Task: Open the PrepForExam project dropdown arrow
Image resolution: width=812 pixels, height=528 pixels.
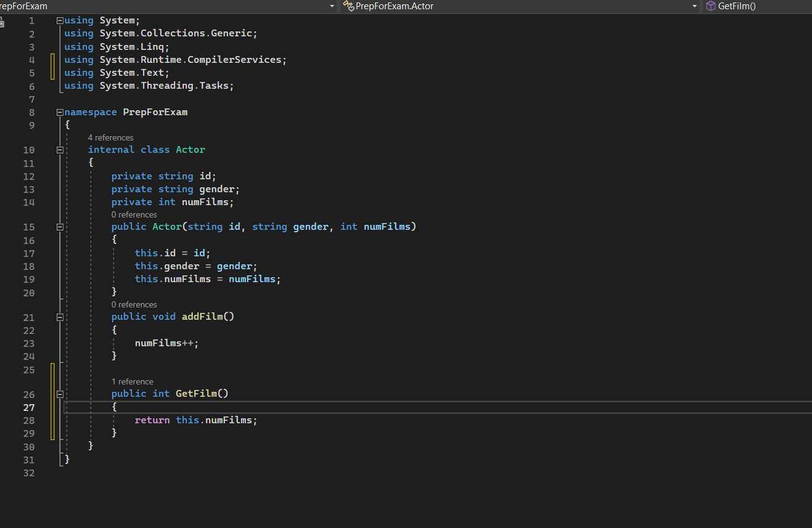Action: pos(332,6)
